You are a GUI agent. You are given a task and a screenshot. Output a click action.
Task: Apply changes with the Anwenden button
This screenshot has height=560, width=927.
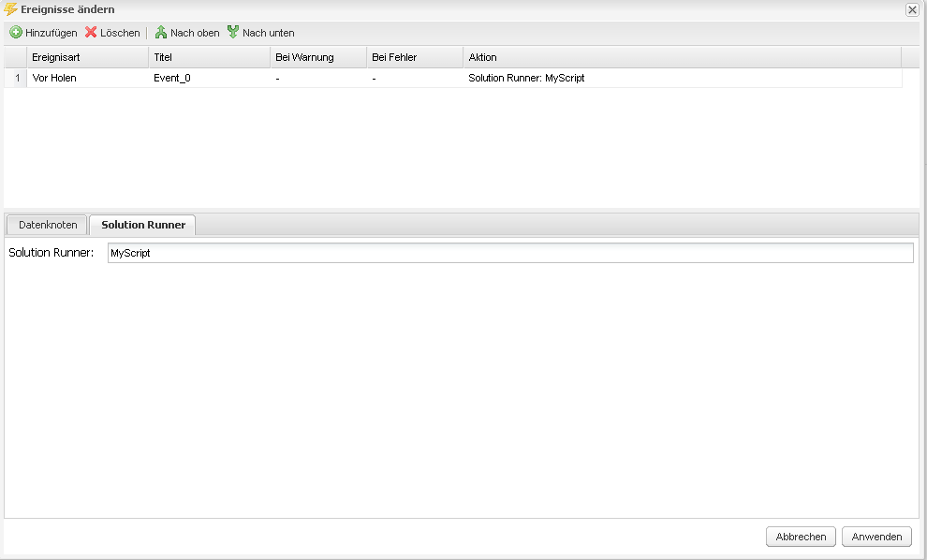(876, 537)
